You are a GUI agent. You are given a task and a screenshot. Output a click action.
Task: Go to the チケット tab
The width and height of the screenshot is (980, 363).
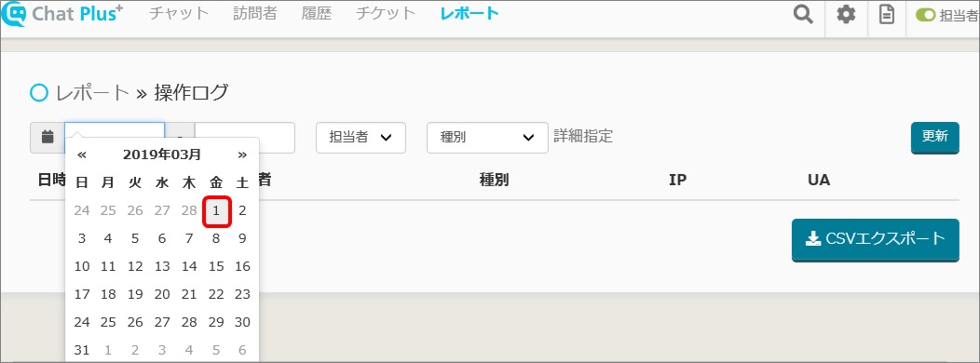pyautogui.click(x=386, y=13)
